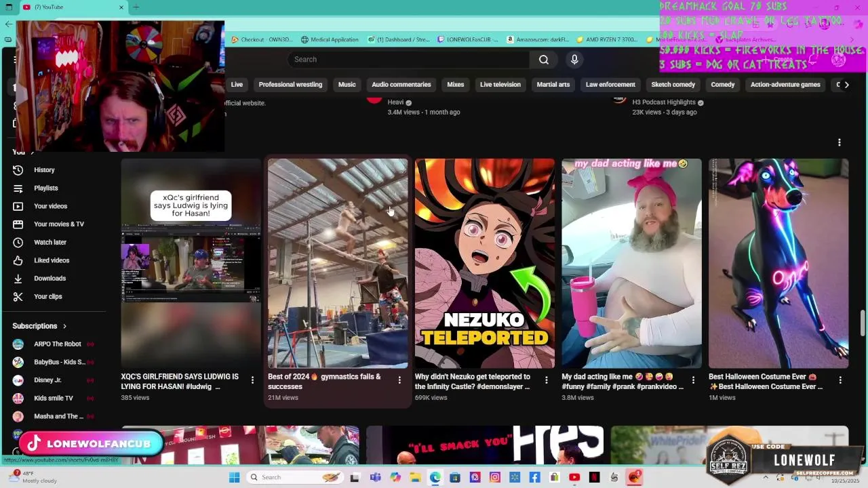Filter by Audio commentaries chip

pyautogui.click(x=401, y=85)
